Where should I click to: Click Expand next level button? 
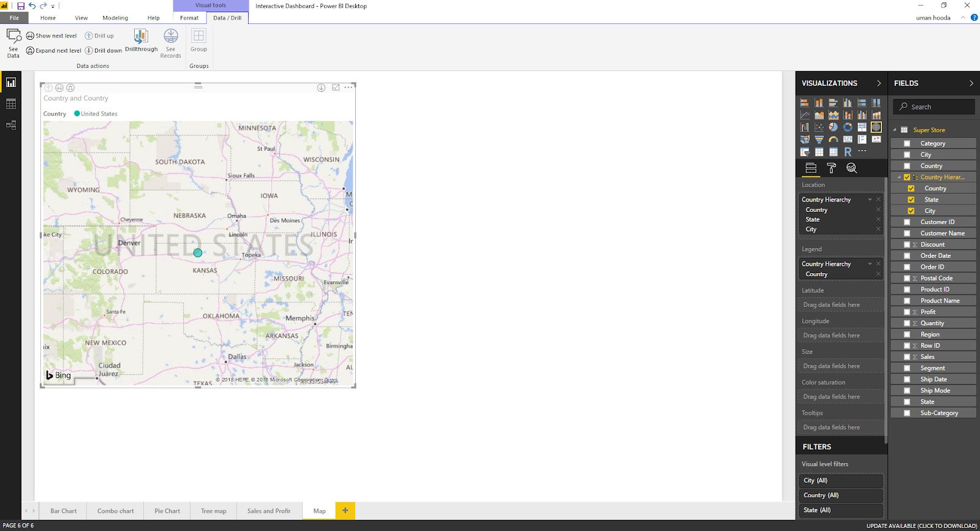(x=54, y=50)
